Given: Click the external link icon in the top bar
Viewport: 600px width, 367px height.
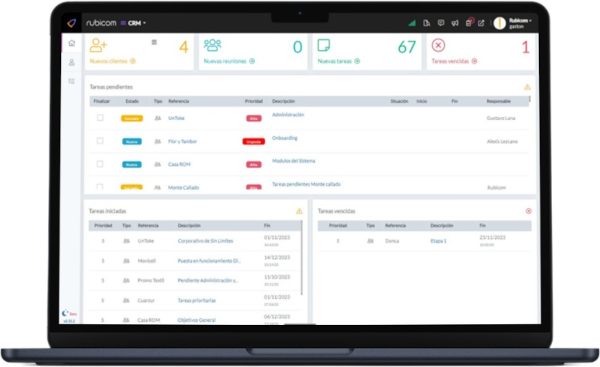Looking at the screenshot, I should coord(481,23).
